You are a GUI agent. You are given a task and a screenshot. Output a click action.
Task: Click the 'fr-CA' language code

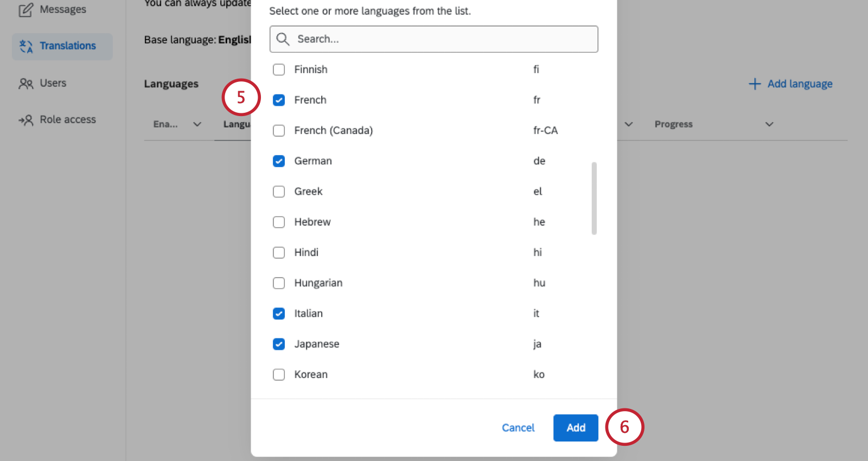(x=545, y=131)
